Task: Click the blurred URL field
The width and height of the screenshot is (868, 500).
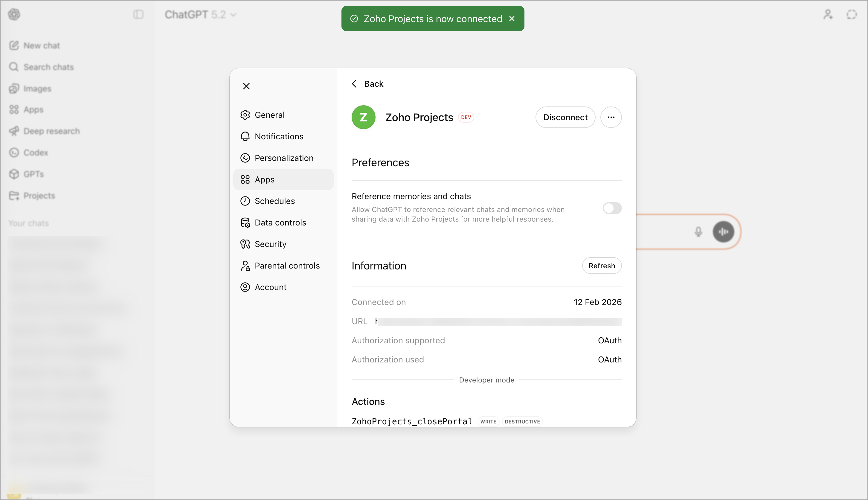Action: 498,321
